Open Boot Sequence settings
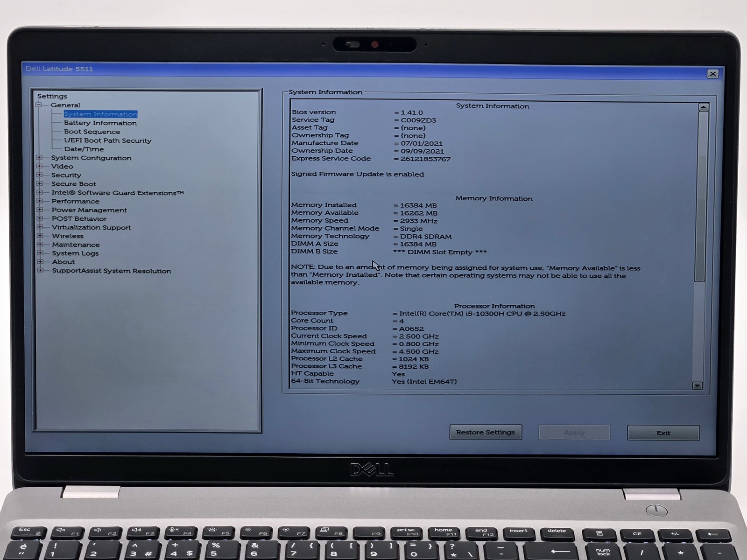This screenshot has width=747, height=560. point(92,132)
